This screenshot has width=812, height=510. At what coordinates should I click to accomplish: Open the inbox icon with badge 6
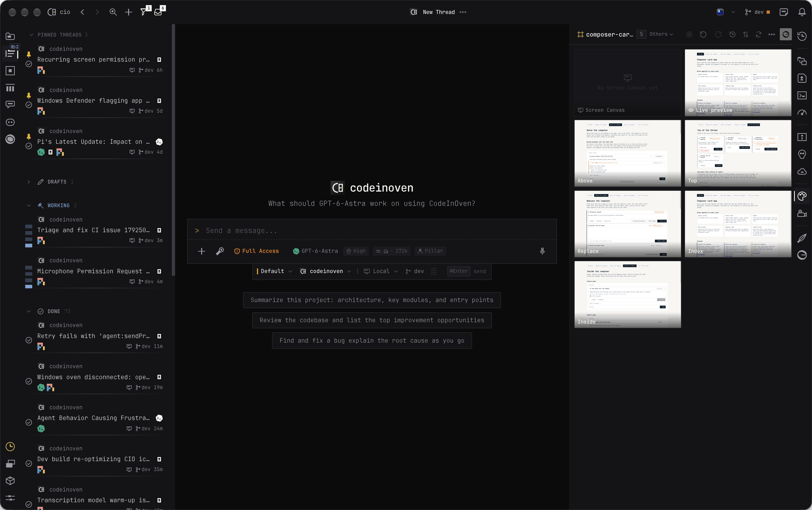click(158, 12)
